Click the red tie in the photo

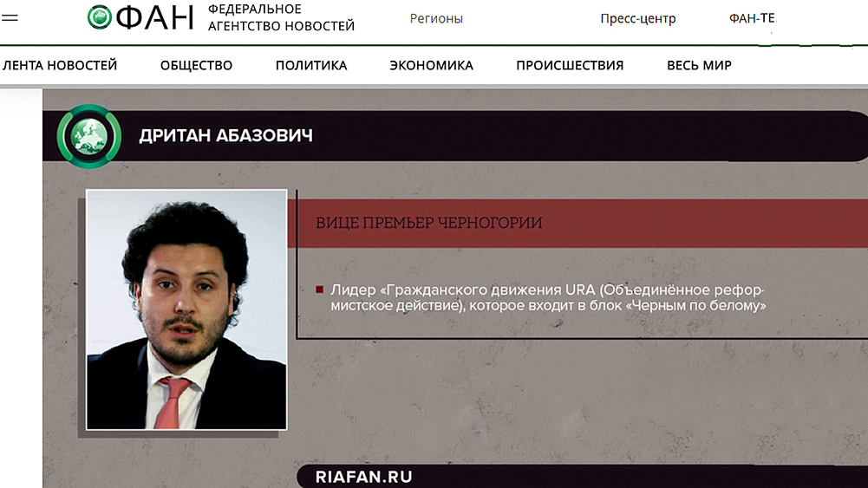pyautogui.click(x=173, y=403)
